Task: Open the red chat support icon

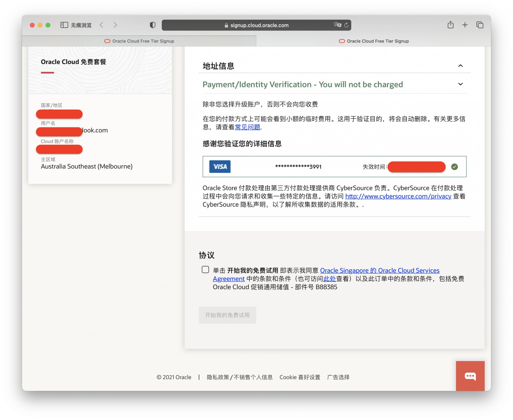Action: coord(470,376)
